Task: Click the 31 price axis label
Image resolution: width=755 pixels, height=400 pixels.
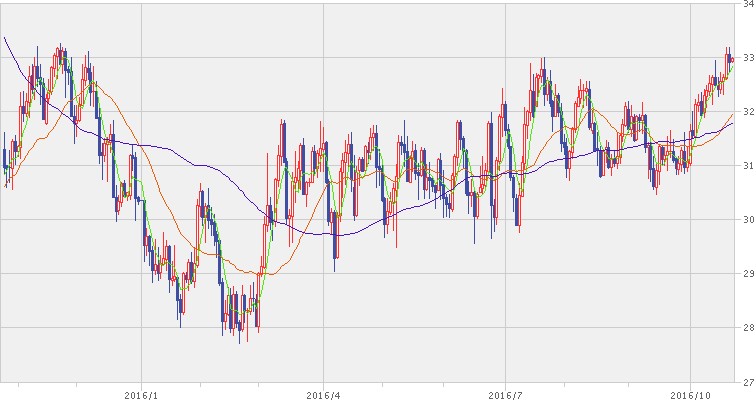Action: click(x=748, y=166)
